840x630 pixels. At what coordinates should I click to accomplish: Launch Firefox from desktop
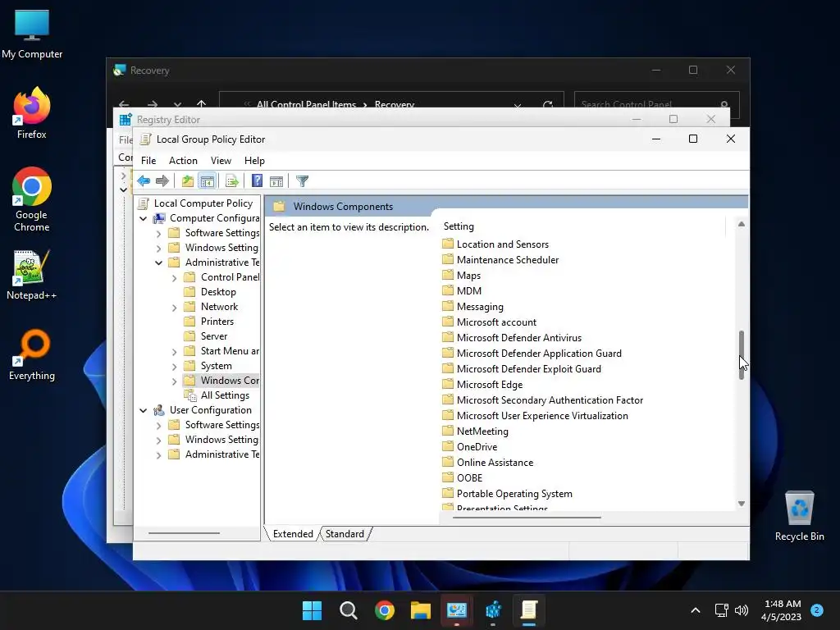(32, 113)
